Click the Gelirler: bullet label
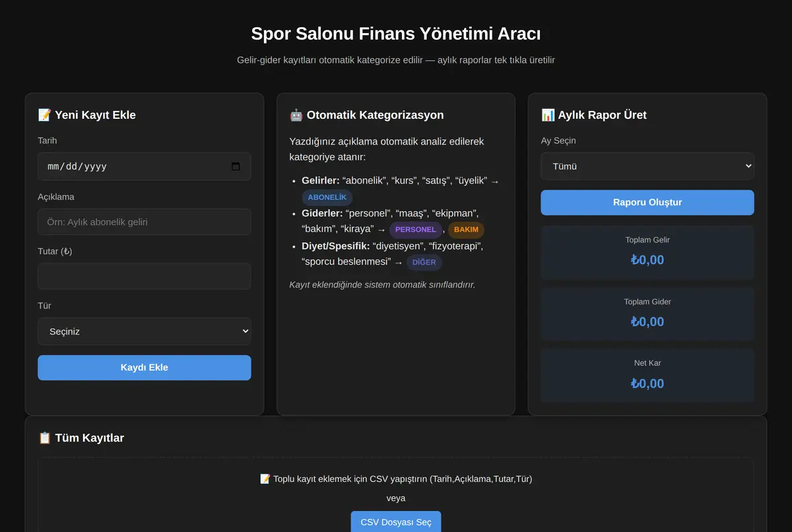Image resolution: width=792 pixels, height=532 pixels. tap(321, 181)
